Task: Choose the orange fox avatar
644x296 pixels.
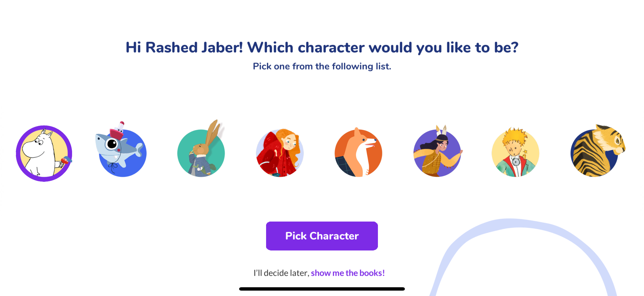Action: (358, 153)
